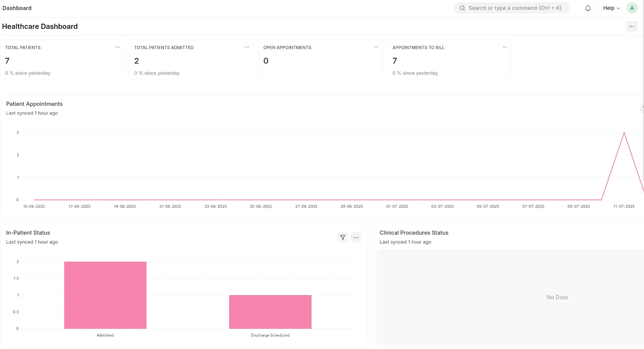Select the Dashboard breadcrumb link
644x349 pixels.
17,8
